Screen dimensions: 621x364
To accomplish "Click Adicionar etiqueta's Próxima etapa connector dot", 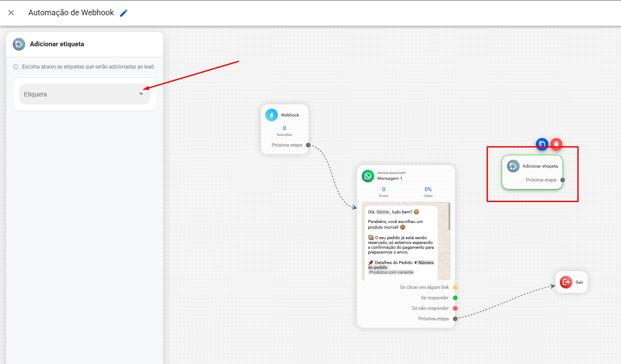I will click(x=563, y=180).
